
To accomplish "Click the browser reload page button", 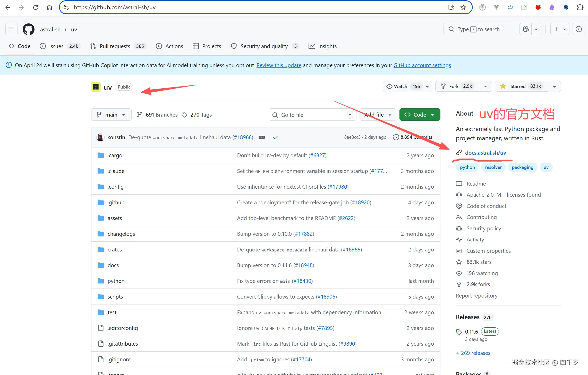I will point(36,7).
